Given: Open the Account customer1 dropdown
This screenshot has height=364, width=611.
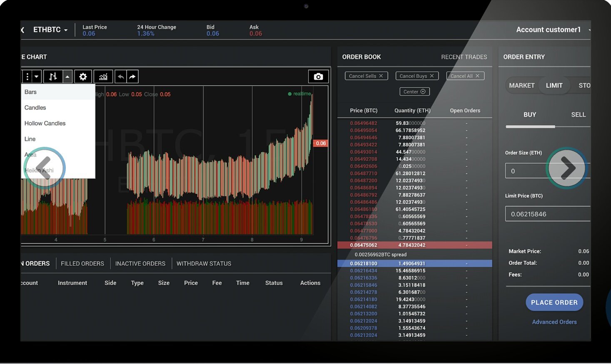Looking at the screenshot, I should pyautogui.click(x=551, y=30).
